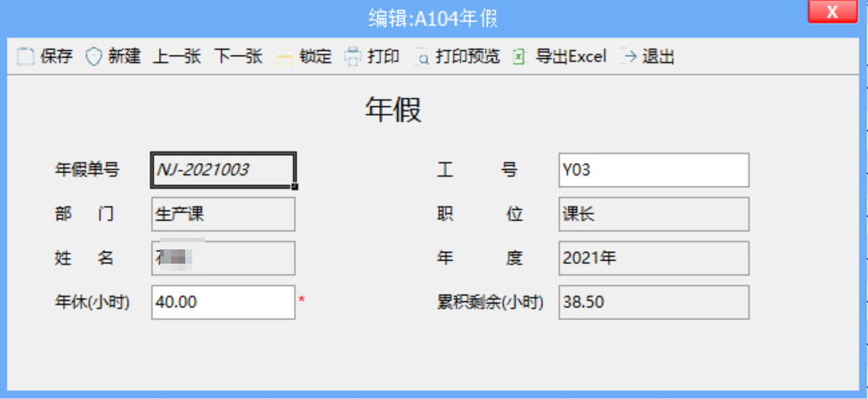This screenshot has width=868, height=399.
Task: Click the 打印 toolbar label
Action: [x=383, y=56]
